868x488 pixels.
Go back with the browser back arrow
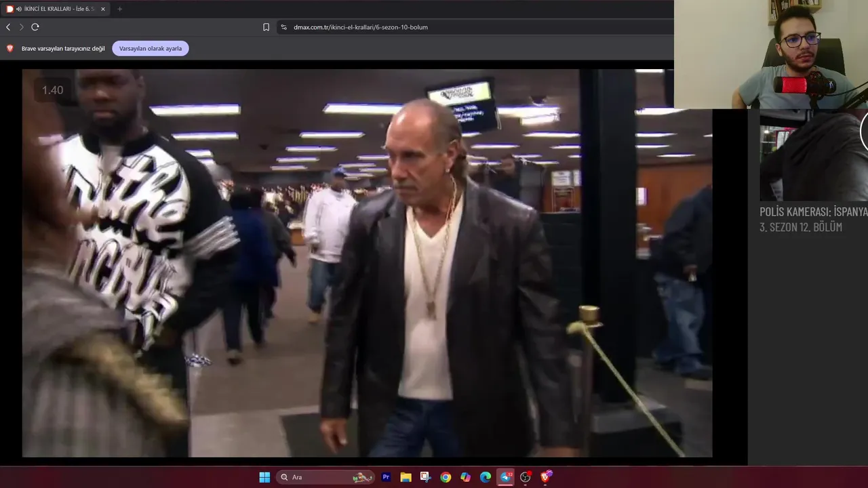tap(8, 27)
